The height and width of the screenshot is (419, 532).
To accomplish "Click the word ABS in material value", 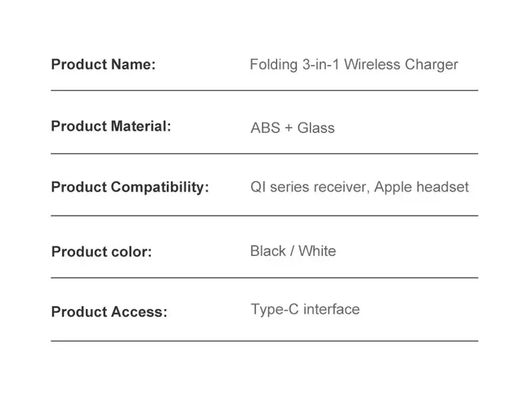I will coord(265,128).
